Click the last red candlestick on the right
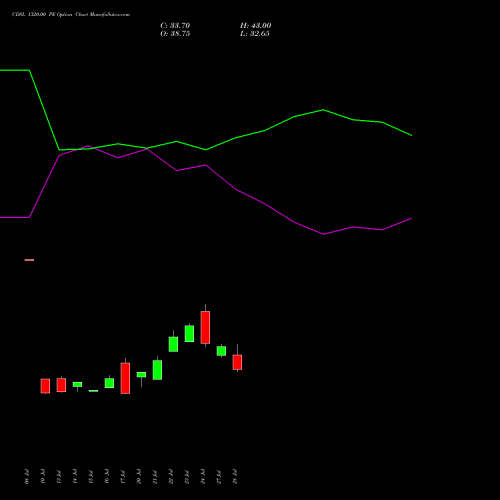Image resolution: width=500 pixels, height=500 pixels. pyautogui.click(x=237, y=362)
